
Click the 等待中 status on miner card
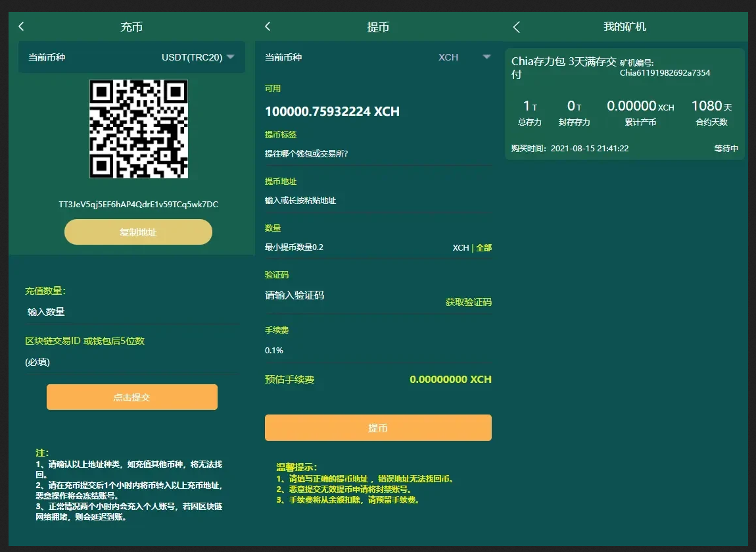(x=726, y=149)
